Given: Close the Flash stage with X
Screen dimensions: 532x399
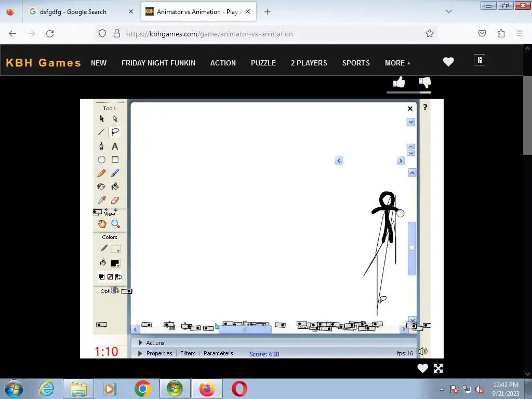Looking at the screenshot, I should pos(410,109).
